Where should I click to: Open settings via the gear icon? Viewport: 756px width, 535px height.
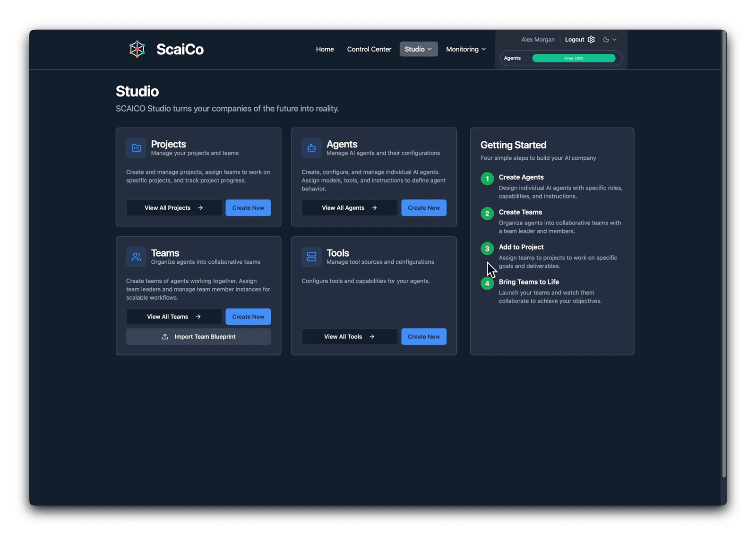pyautogui.click(x=591, y=39)
